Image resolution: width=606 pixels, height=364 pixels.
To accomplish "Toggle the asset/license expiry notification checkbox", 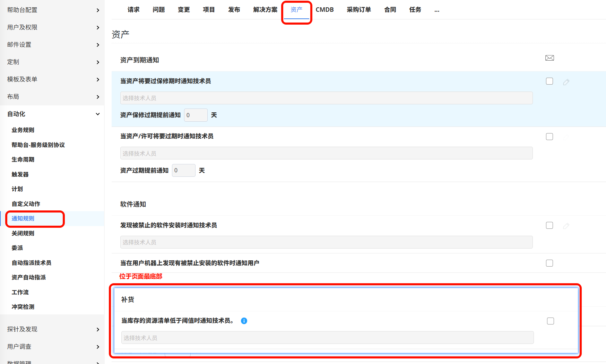I will point(549,137).
